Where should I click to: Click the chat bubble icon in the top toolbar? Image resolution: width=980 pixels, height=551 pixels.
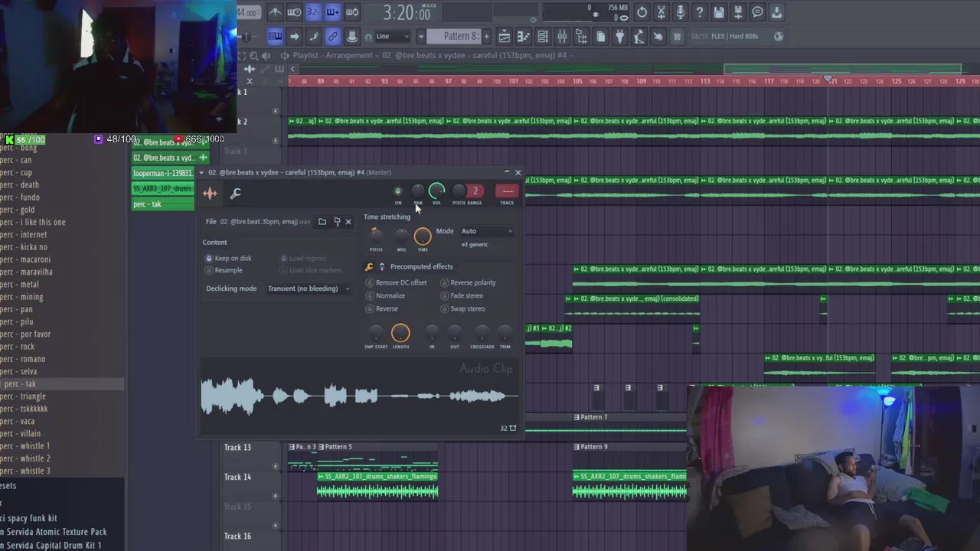click(x=757, y=12)
